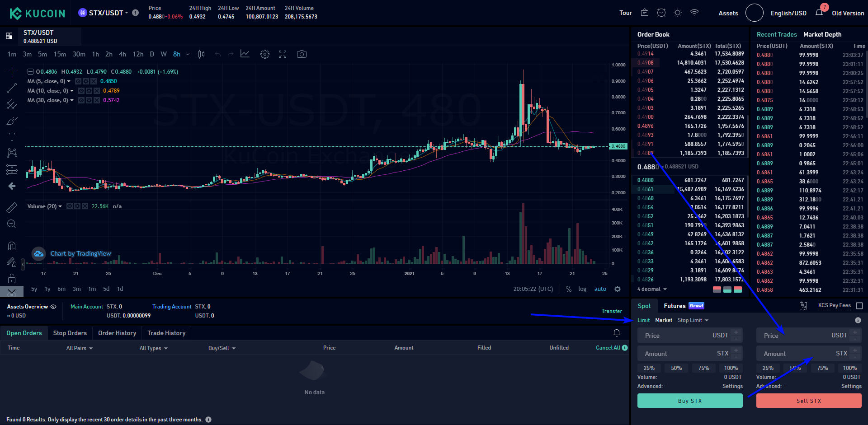Tick the KCS Pay Fees checkbox
Screen dimensions: 868x425
(x=859, y=306)
